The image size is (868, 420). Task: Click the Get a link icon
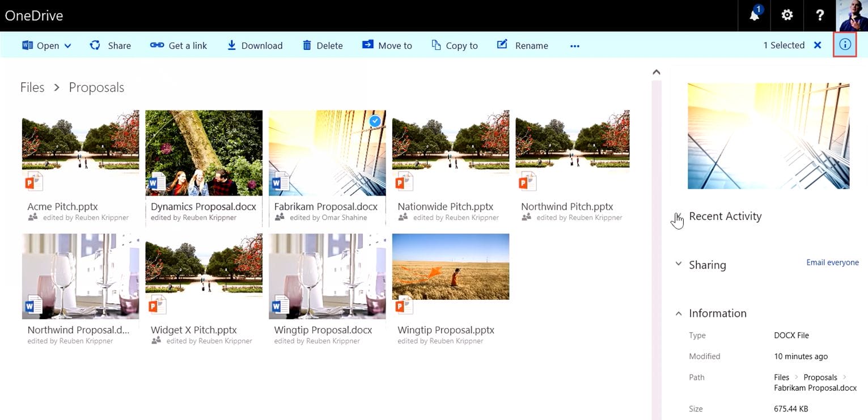pos(156,45)
